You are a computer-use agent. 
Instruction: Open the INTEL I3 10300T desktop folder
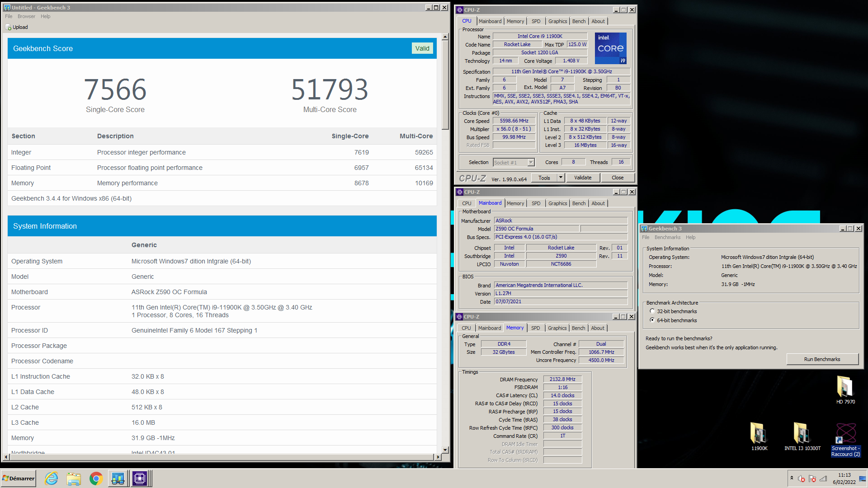[802, 436]
